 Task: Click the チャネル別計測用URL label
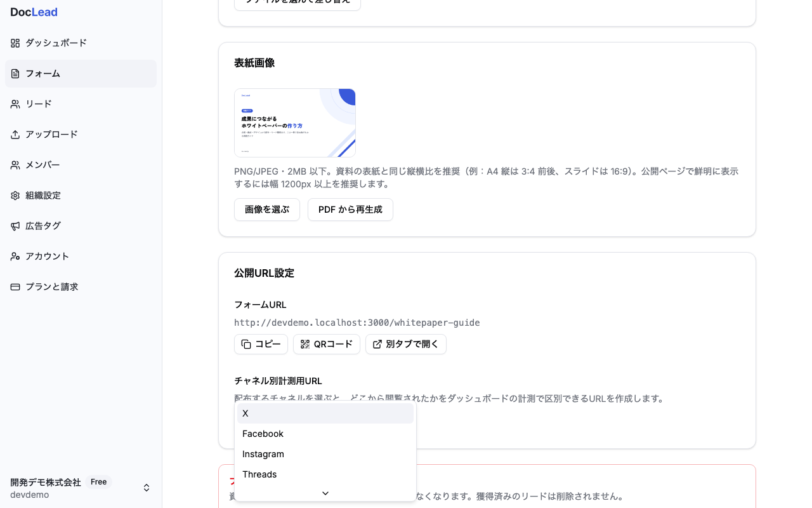click(x=278, y=381)
